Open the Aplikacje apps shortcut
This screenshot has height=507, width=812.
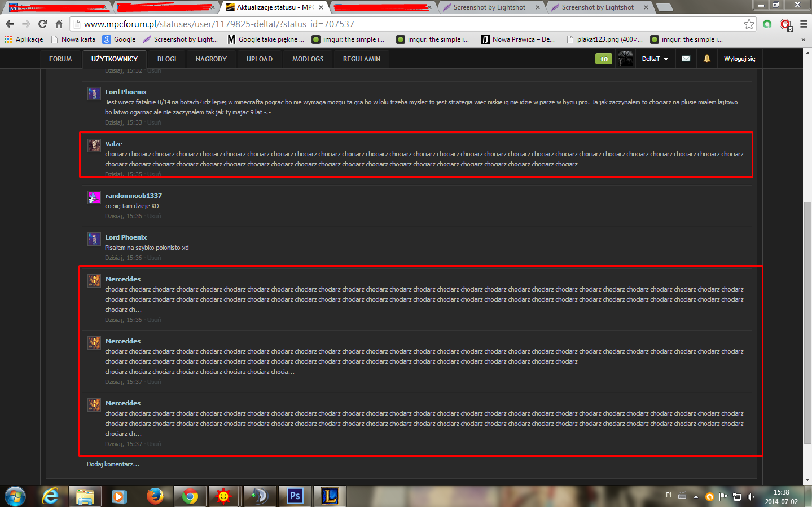click(24, 39)
